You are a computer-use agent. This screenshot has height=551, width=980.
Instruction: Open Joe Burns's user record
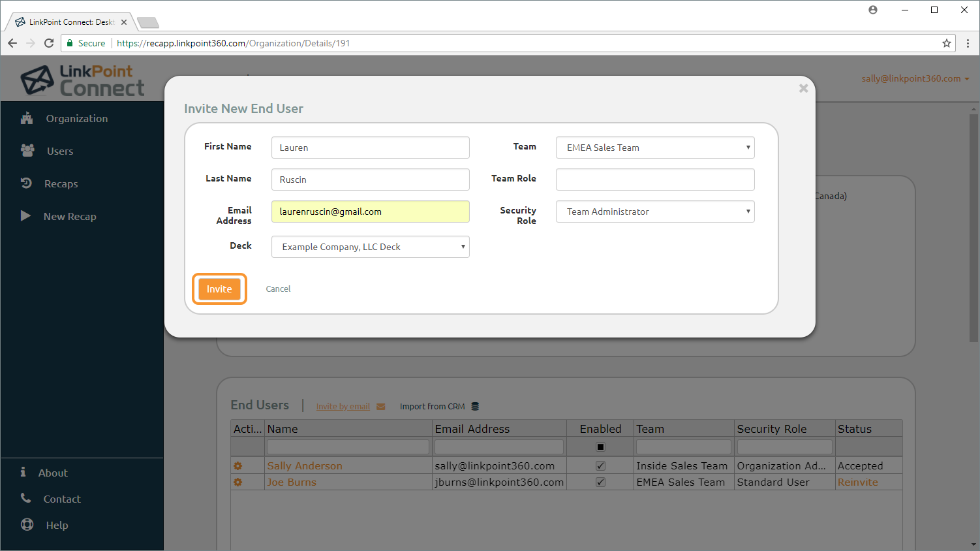pos(292,482)
